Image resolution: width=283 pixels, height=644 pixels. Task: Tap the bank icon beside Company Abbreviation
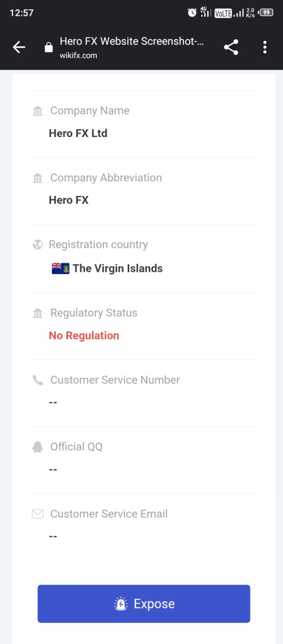38,178
